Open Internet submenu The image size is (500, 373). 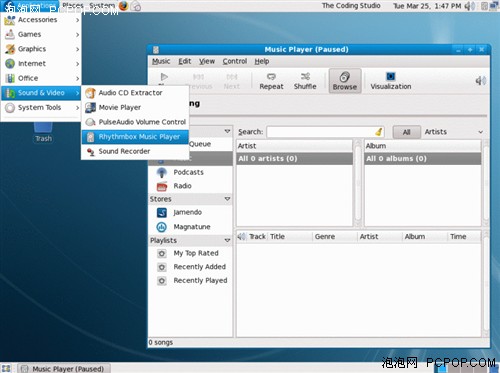click(x=41, y=64)
